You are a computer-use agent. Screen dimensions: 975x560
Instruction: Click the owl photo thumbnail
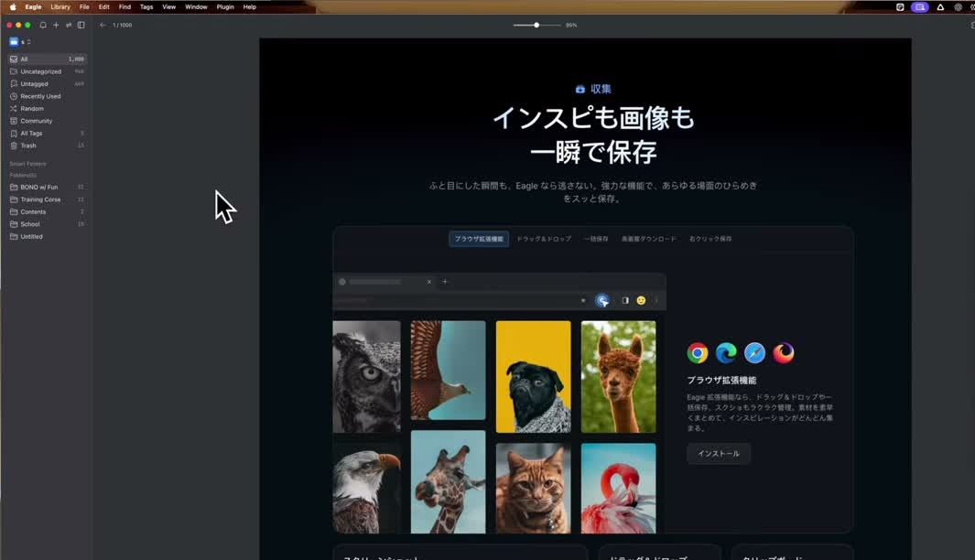click(x=367, y=377)
